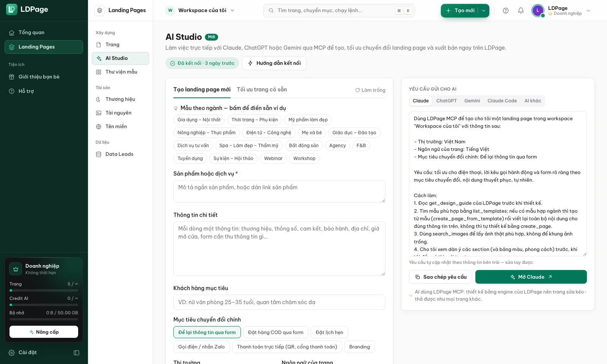Open Tài nguyên resources item
Screen dimensions: 607x364
point(120,113)
